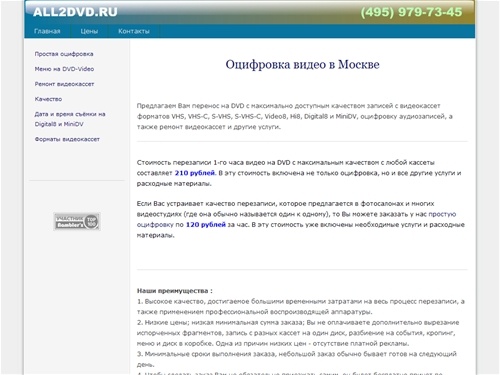The height and width of the screenshot is (375, 500).
Task: Click the phone number (495) 979-73-45
Action: (x=411, y=12)
